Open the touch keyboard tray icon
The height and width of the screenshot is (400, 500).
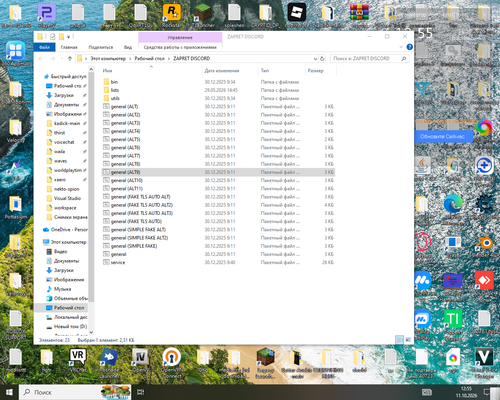[427, 392]
